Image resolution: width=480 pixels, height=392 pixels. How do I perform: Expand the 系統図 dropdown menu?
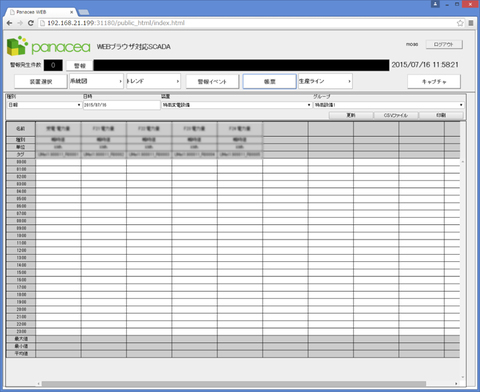tap(96, 81)
